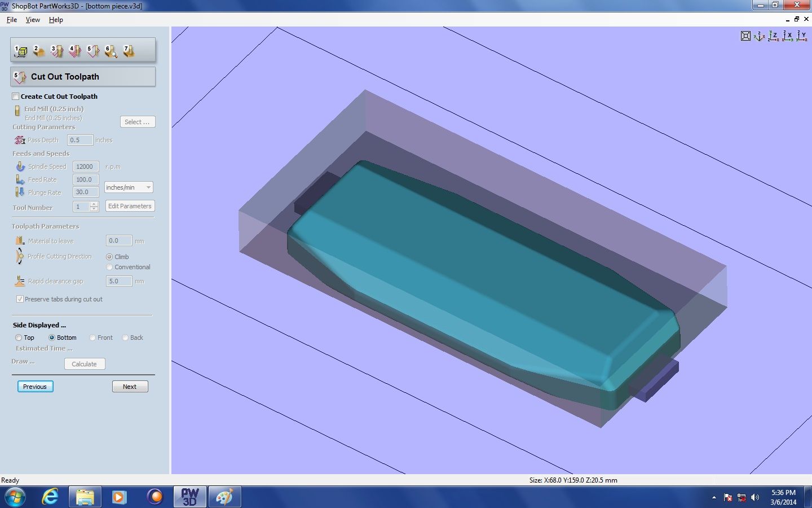Click the Scale to Fit view icon
This screenshot has width=812, height=508.
pos(746,36)
